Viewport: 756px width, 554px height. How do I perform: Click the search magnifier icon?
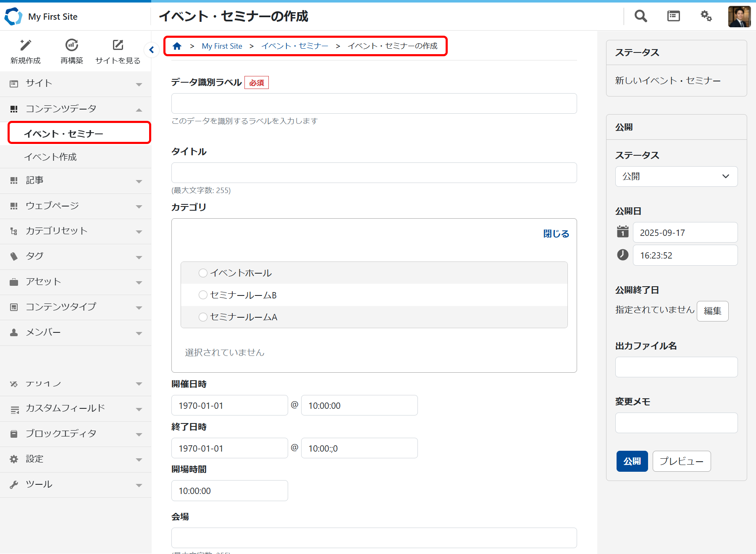coord(640,16)
